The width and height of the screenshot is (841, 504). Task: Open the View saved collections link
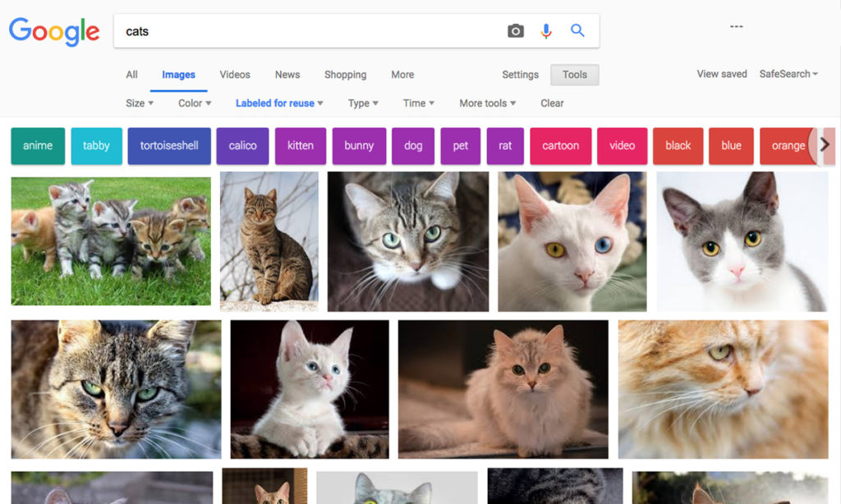pyautogui.click(x=721, y=74)
